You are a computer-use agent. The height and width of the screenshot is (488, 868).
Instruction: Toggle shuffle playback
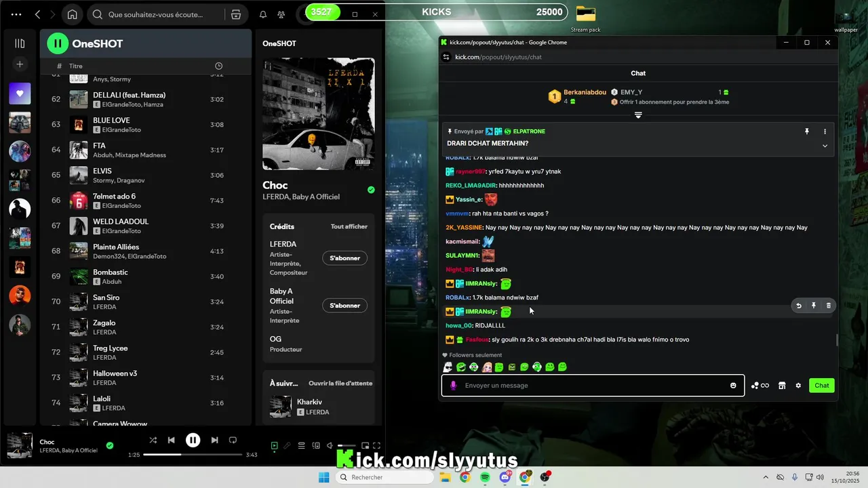(153, 440)
